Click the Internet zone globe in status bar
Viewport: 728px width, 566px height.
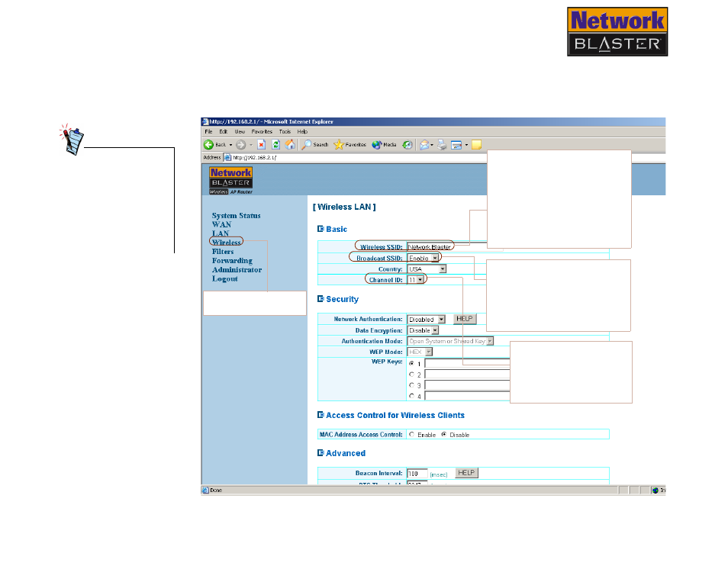pos(655,490)
